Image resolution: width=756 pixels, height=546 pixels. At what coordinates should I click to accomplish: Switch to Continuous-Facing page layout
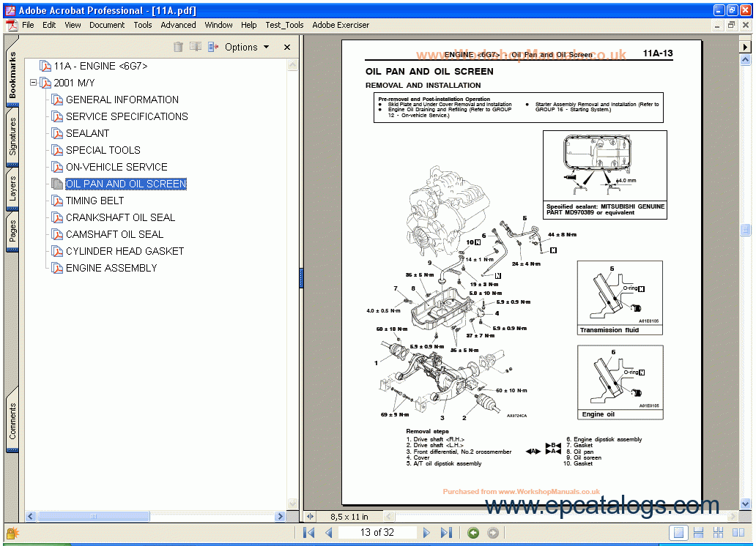click(x=718, y=533)
